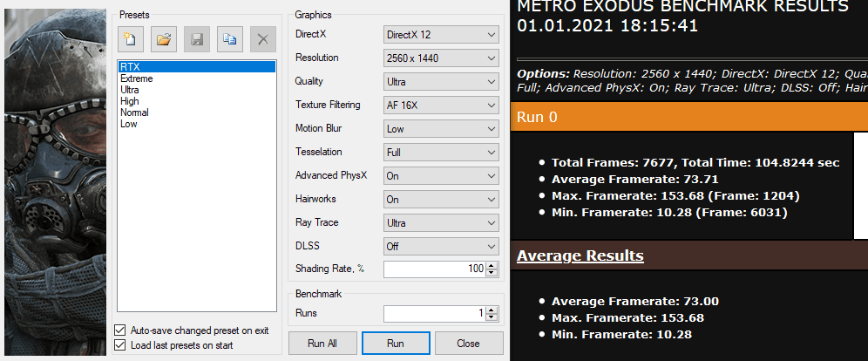Open the Quality dropdown set to Ultra
This screenshot has height=361, width=868.
(441, 81)
